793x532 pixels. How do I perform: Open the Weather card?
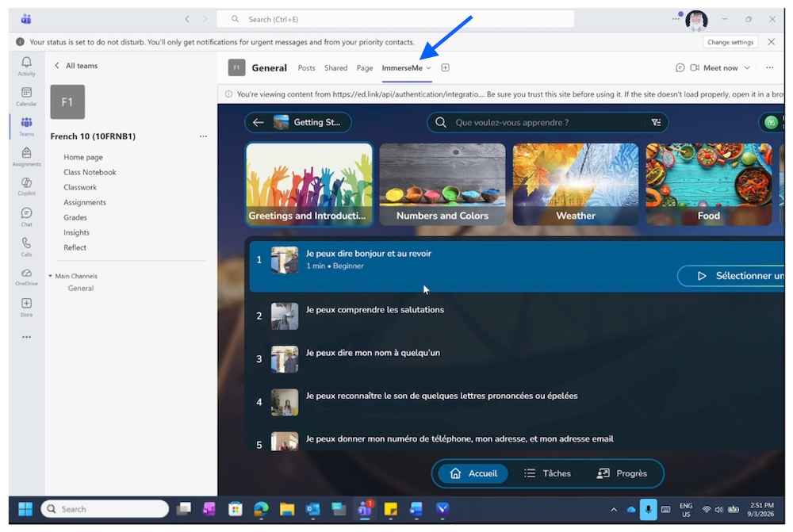pyautogui.click(x=576, y=184)
